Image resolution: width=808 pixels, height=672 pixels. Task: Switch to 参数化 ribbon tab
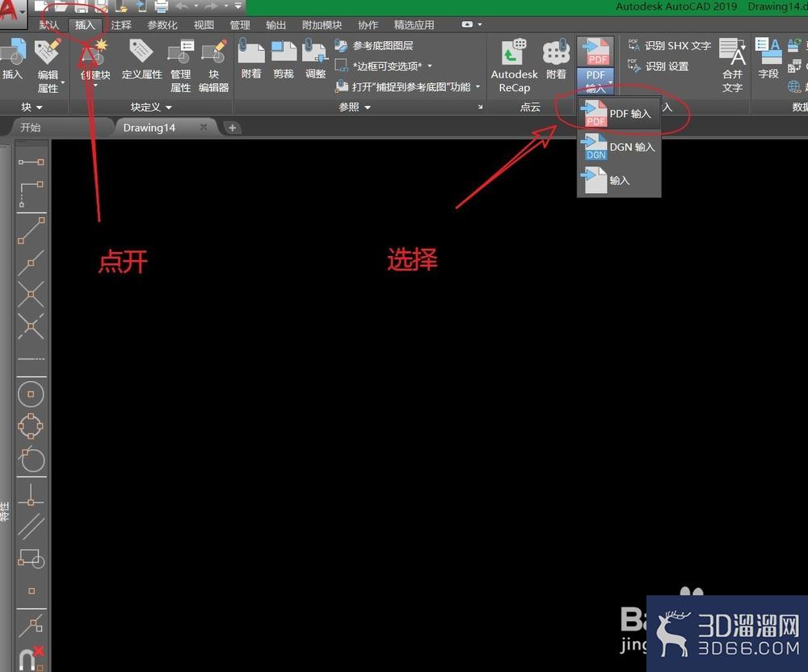(x=162, y=25)
